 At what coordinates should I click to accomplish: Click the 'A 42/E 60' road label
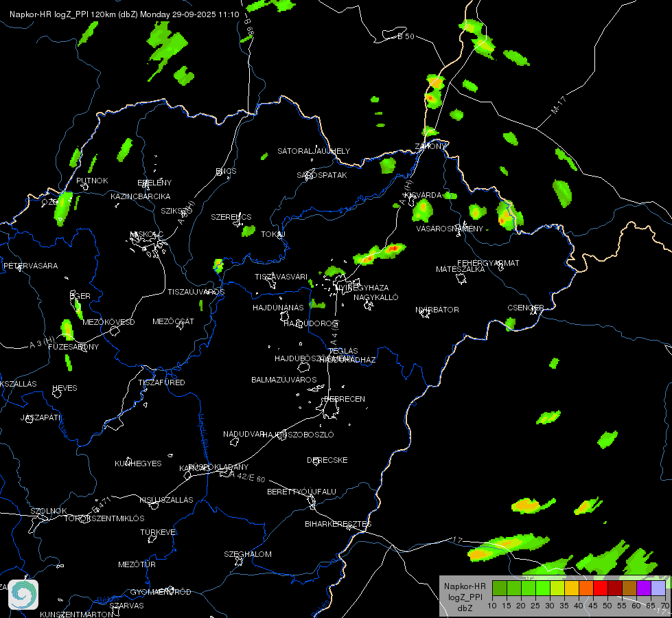(248, 477)
